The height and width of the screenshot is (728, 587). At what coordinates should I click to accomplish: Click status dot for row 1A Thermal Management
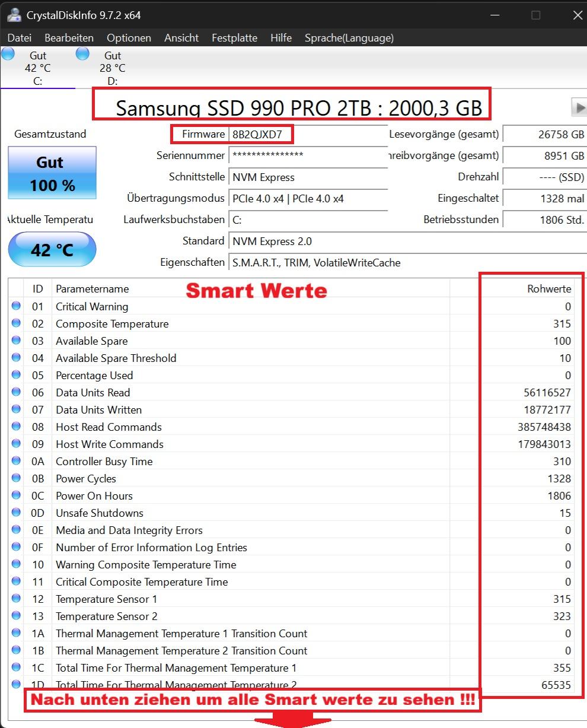click(x=16, y=633)
